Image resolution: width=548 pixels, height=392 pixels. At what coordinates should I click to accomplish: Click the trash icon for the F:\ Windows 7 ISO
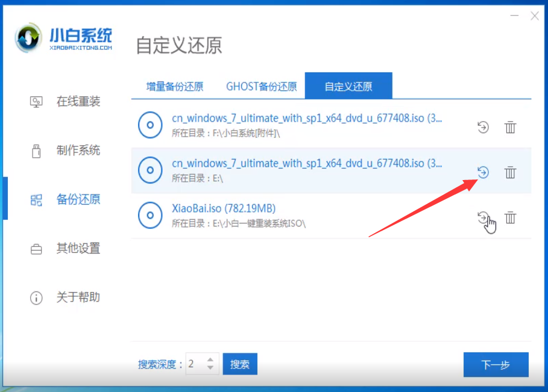(x=510, y=127)
